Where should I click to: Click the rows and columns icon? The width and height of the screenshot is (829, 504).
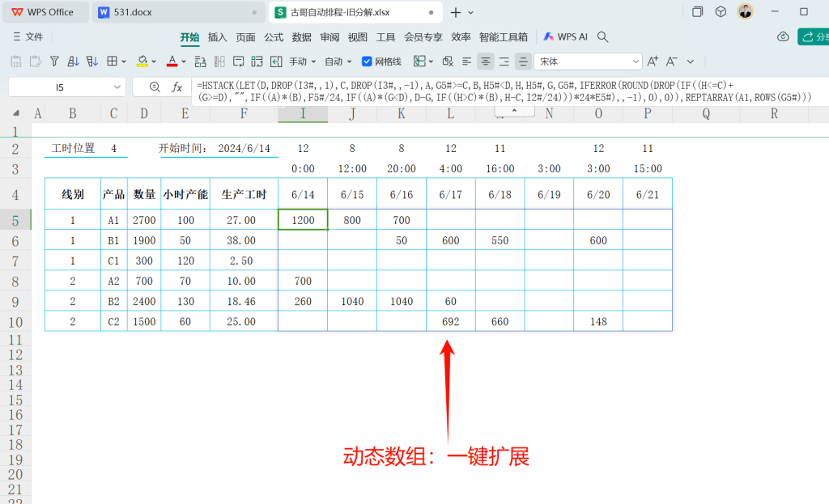201,61
